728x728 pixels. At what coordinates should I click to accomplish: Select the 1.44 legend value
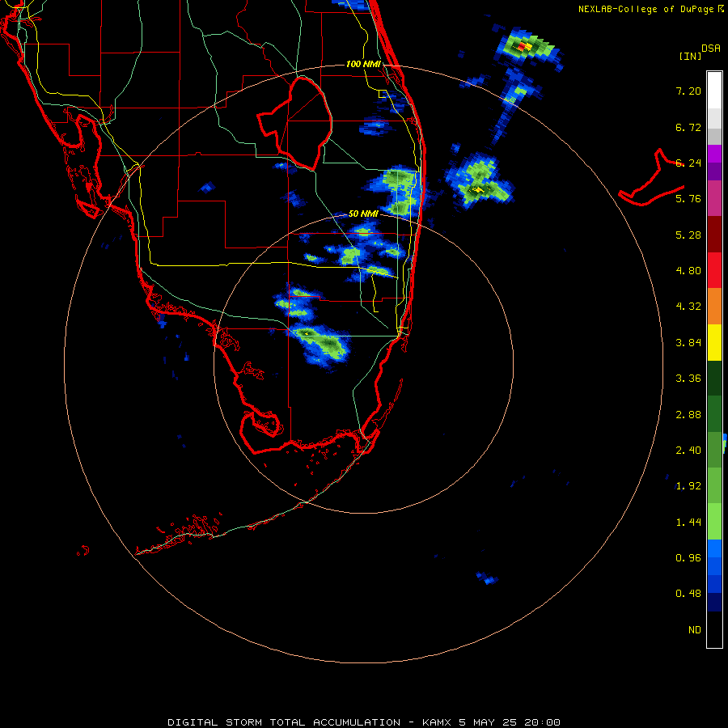688,523
